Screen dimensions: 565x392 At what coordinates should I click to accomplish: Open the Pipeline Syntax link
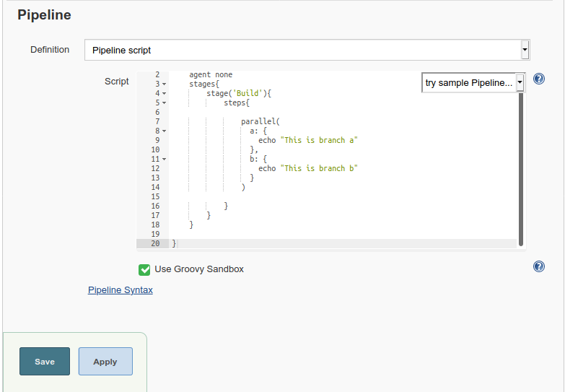[x=121, y=290]
